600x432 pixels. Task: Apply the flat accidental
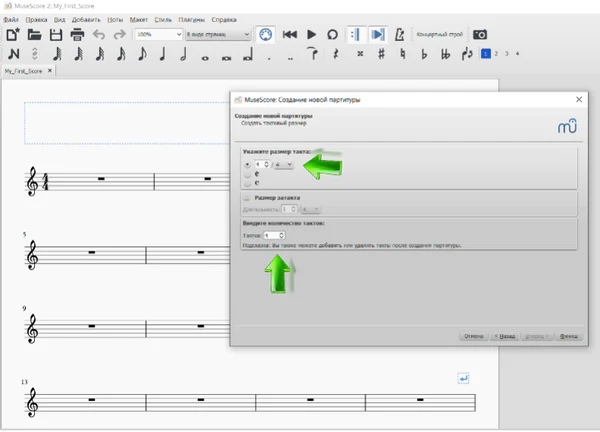[x=424, y=54]
